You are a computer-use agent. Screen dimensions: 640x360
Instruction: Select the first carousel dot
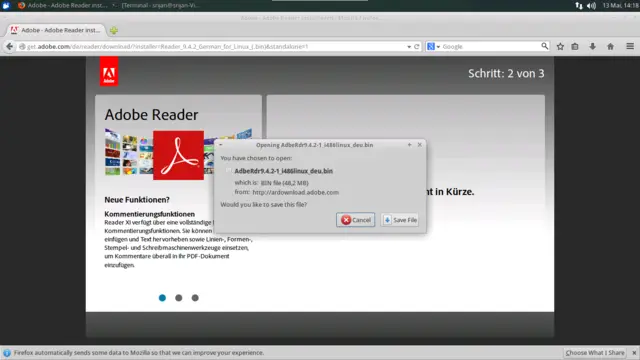pos(162,298)
